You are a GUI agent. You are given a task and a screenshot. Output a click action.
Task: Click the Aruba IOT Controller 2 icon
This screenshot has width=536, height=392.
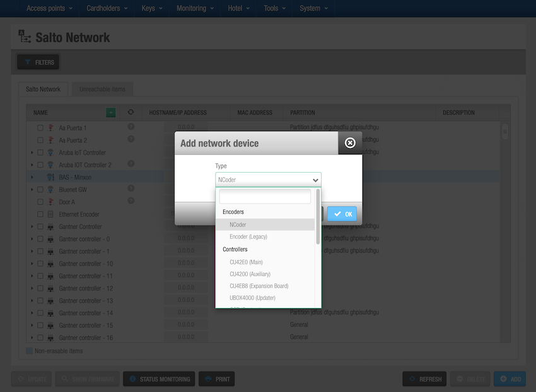(50, 164)
